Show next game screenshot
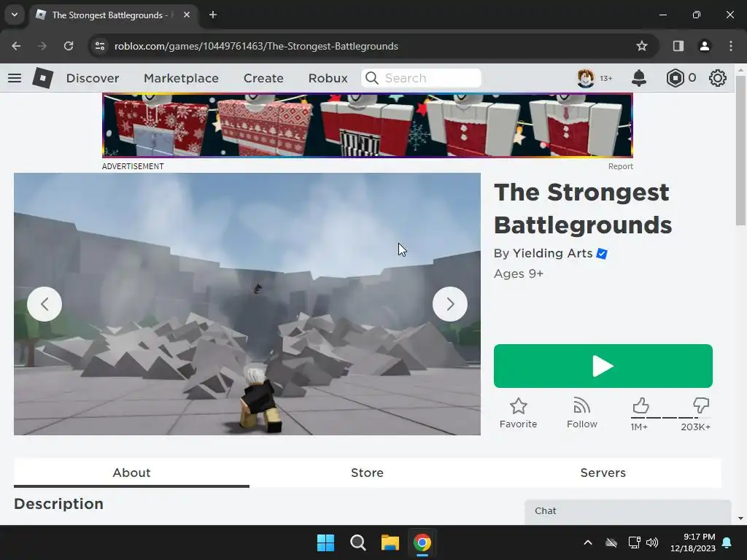This screenshot has width=747, height=560. click(449, 304)
